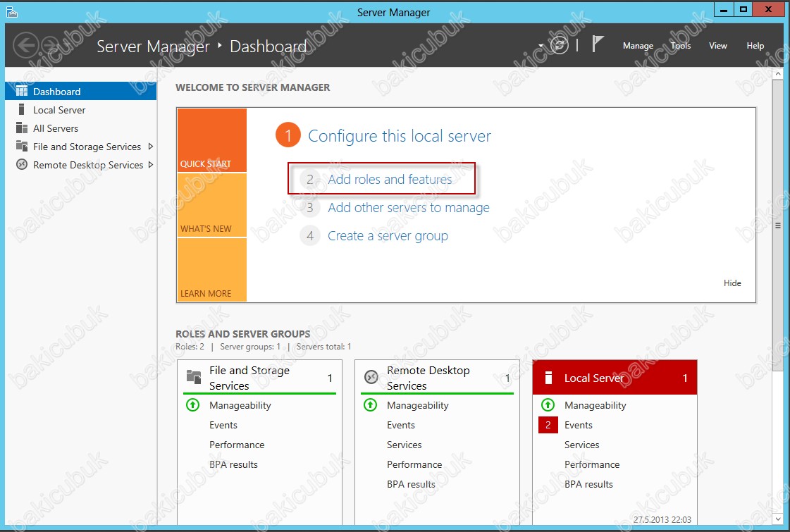Viewport: 790px width, 532px height.
Task: Expand File and Storage Services in sidebar
Action: tap(150, 147)
